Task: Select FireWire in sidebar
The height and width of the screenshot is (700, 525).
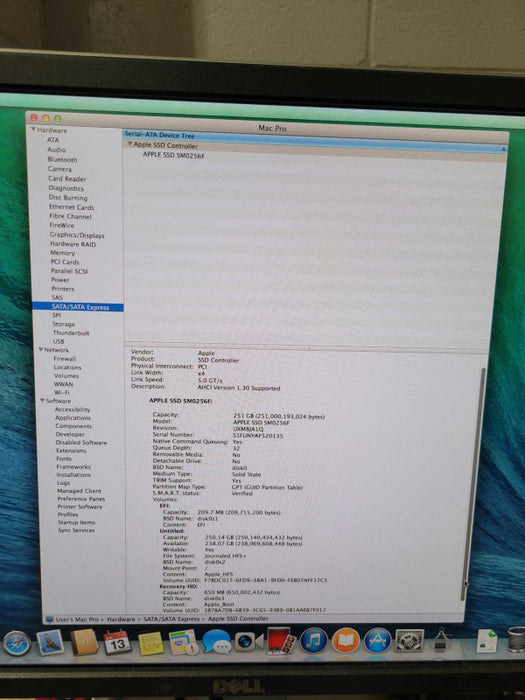Action: pos(62,225)
